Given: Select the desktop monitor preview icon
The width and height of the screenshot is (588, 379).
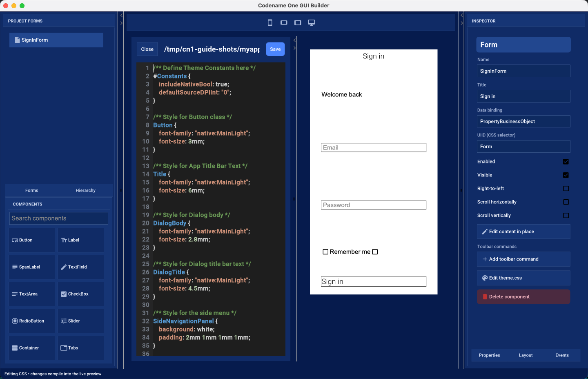Looking at the screenshot, I should coord(312,23).
